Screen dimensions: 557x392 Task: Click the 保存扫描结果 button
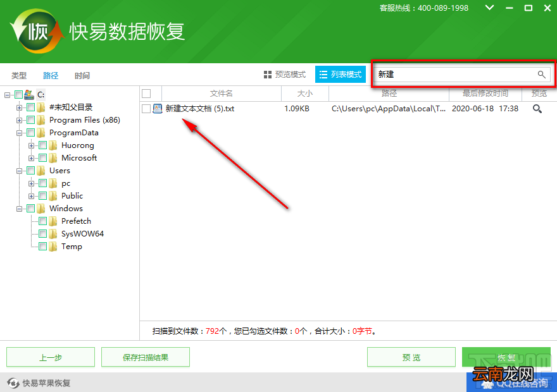146,357
